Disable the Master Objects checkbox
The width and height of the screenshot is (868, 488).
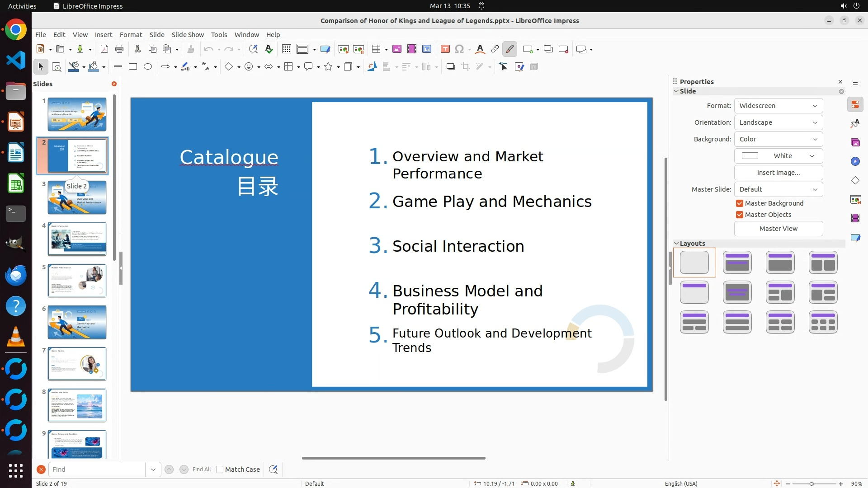740,215
